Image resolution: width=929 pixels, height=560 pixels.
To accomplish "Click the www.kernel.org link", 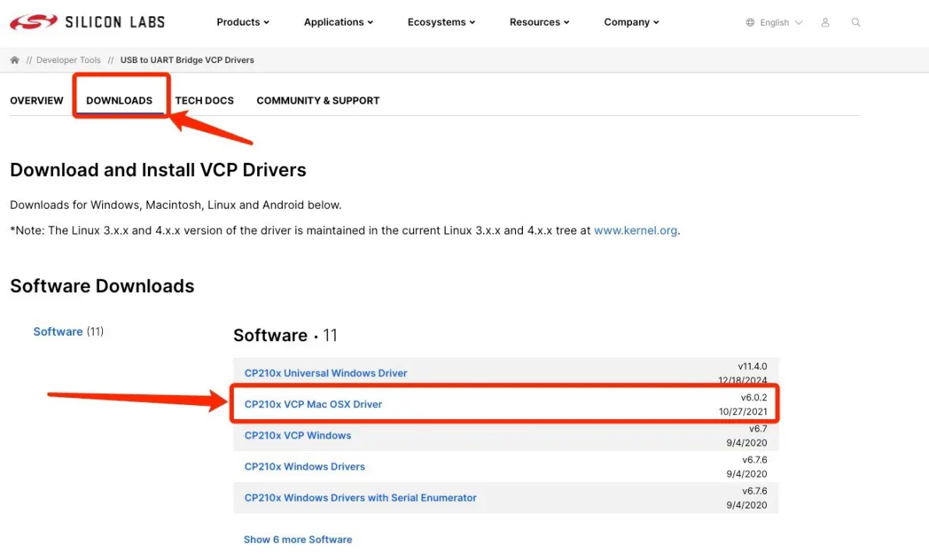I will [635, 231].
